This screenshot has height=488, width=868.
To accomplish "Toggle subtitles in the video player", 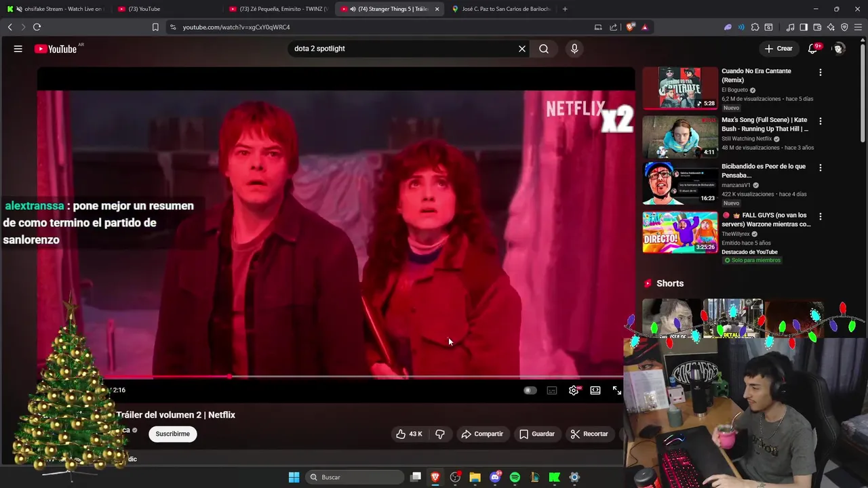I will point(552,390).
